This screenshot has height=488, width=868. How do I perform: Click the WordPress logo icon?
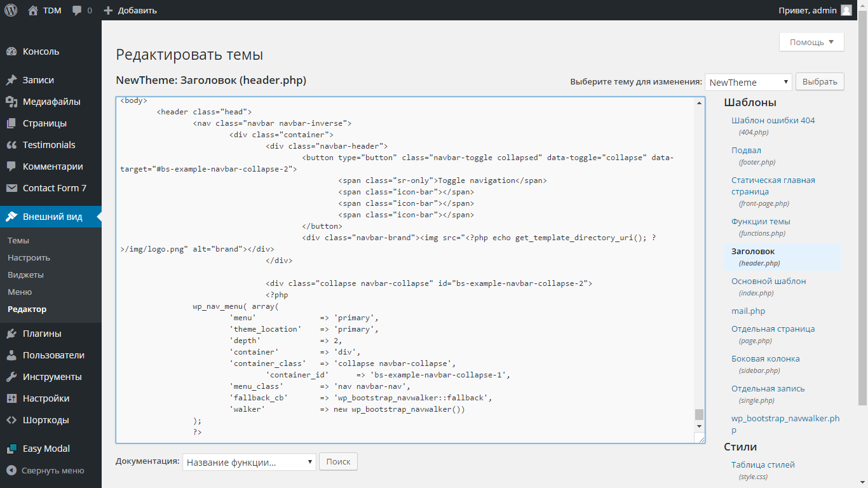[x=10, y=10]
